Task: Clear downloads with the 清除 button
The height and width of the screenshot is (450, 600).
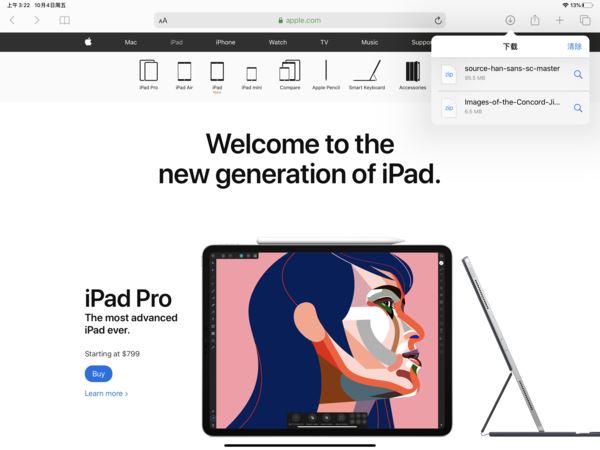Action: [x=574, y=46]
